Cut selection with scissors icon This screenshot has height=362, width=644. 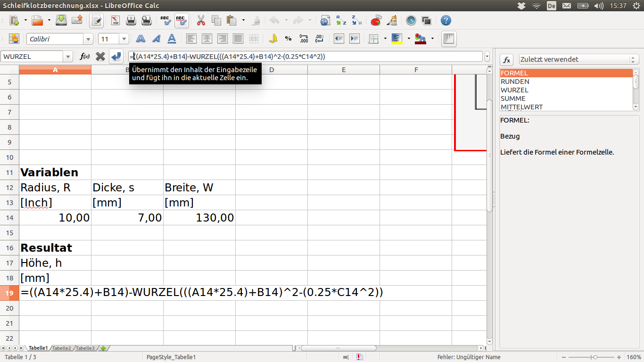[201, 21]
